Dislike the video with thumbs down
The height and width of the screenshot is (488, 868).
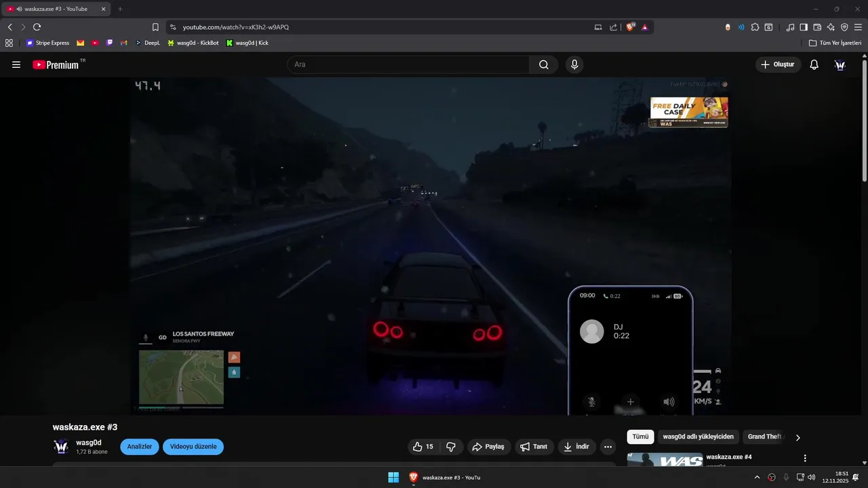(451, 447)
